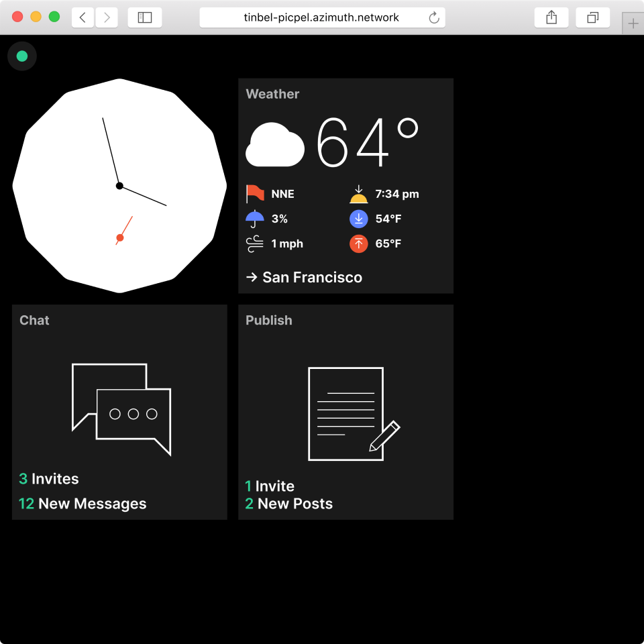Toggle the Safari sidebar button
This screenshot has width=644, height=644.
(145, 17)
